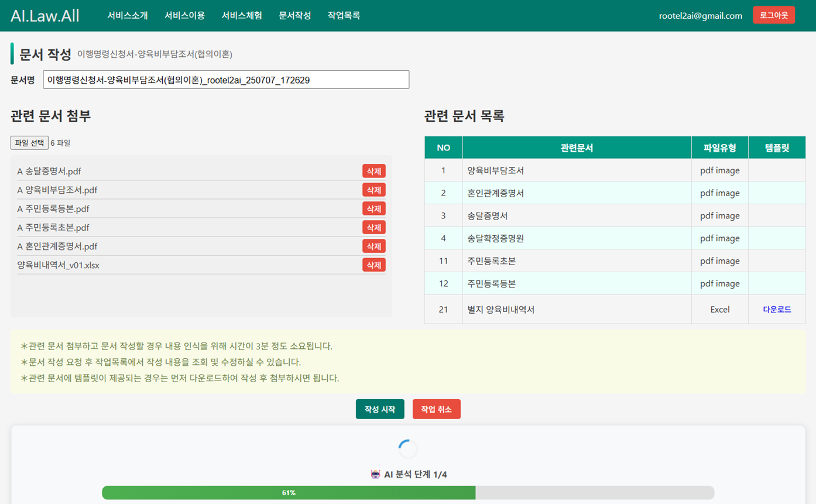Click into the 문서명 input field
816x504 pixels.
(x=226, y=80)
